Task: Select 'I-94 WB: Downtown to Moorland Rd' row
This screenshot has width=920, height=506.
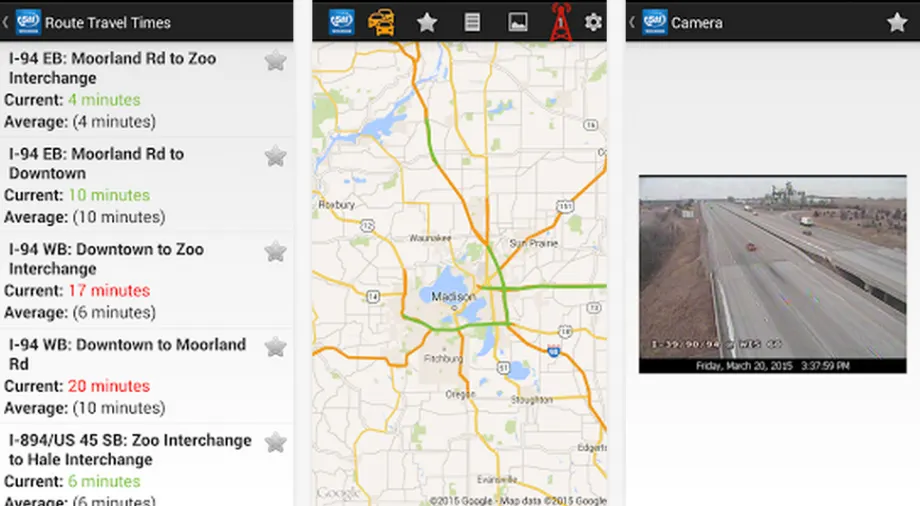Action: 146,376
